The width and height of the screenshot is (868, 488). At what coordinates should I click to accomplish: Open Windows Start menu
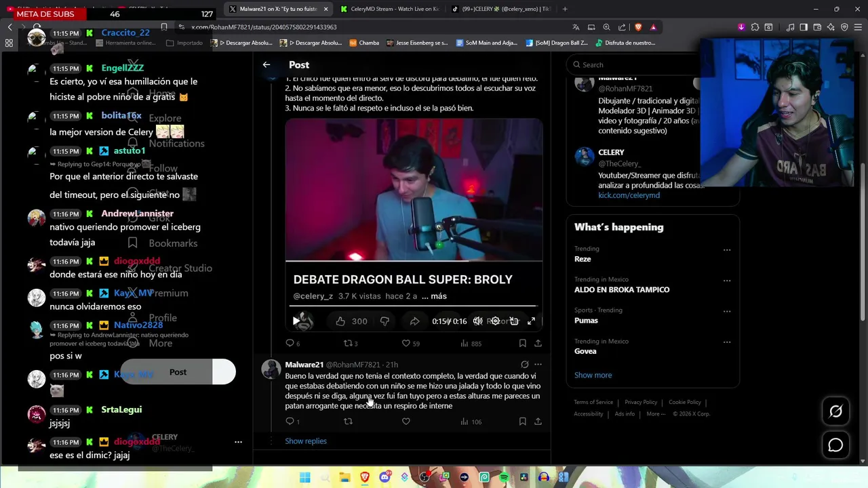(305, 477)
